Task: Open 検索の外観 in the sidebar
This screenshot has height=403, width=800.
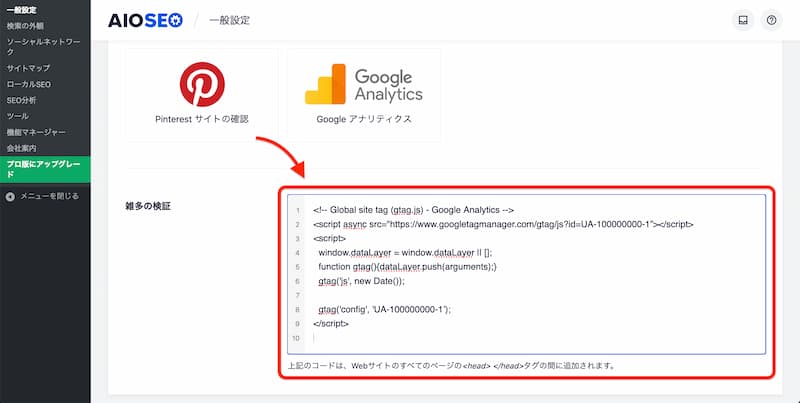Action: click(25, 26)
